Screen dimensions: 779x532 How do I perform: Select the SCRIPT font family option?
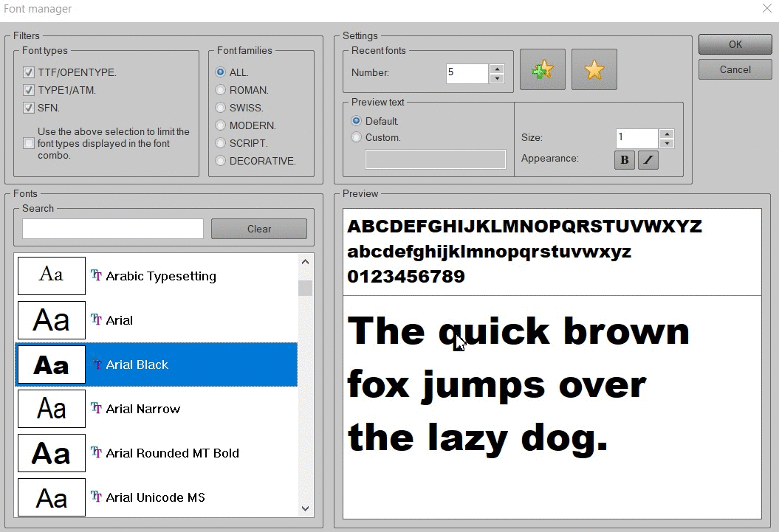coord(221,143)
